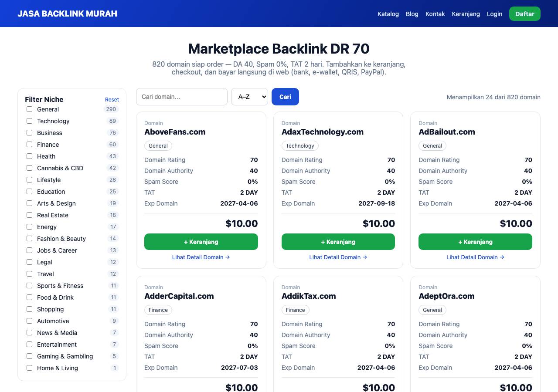Click the Technology tag on AdaxTechnology.com card
Viewport: 558px width, 392px height.
pos(300,146)
